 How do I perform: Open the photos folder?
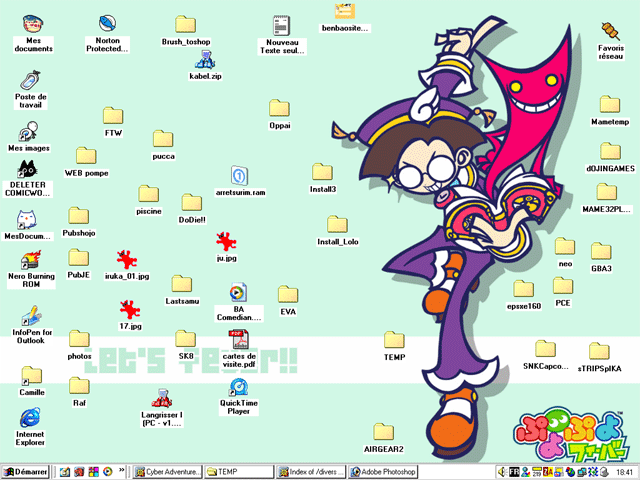click(79, 340)
